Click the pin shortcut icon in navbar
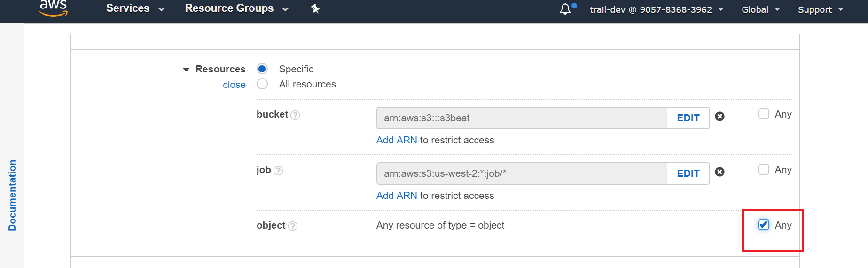The height and width of the screenshot is (268, 868). 315,8
